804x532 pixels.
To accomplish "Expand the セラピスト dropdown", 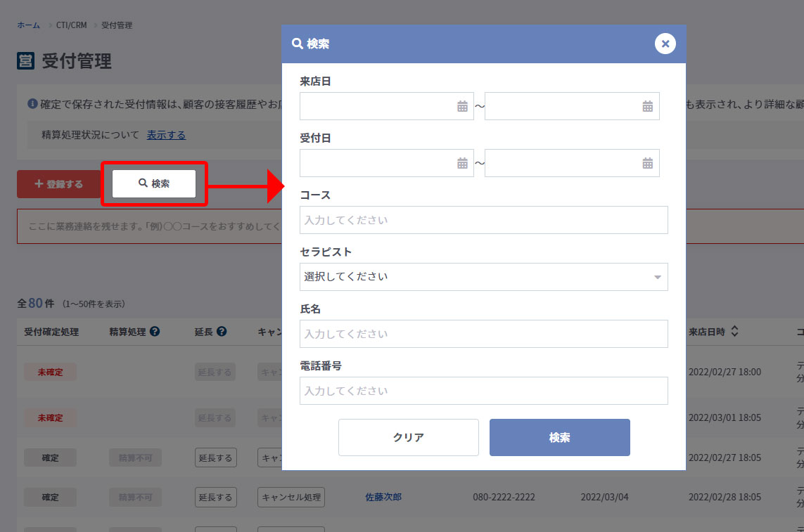I will click(483, 277).
